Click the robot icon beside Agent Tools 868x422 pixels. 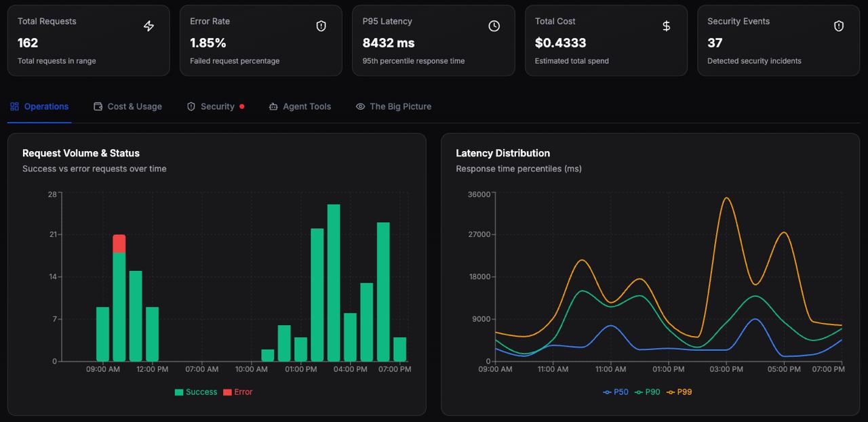click(273, 106)
